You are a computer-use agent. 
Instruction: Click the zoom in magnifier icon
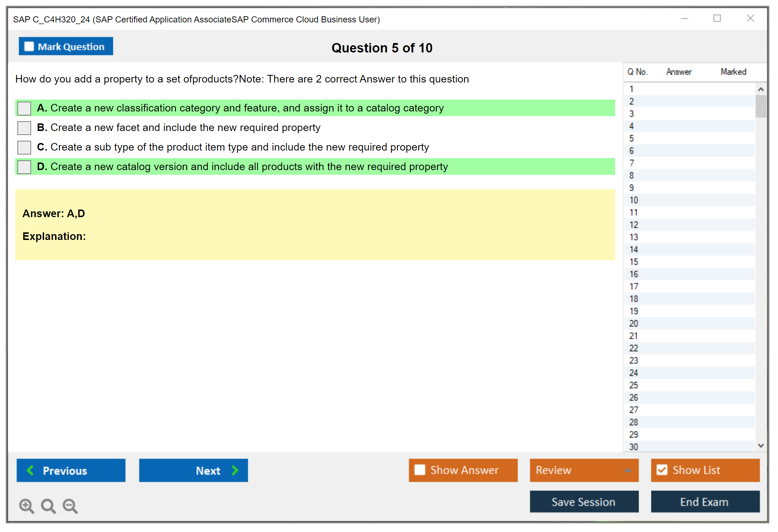[x=26, y=506]
